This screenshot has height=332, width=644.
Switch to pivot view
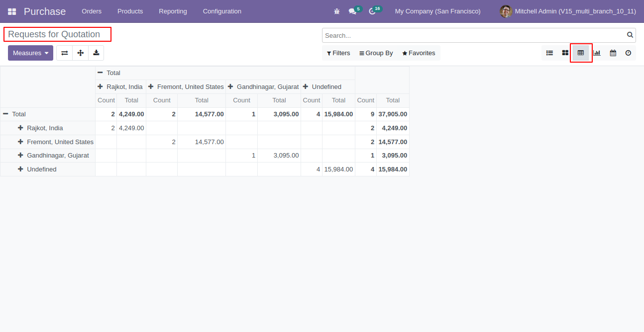[x=580, y=53]
